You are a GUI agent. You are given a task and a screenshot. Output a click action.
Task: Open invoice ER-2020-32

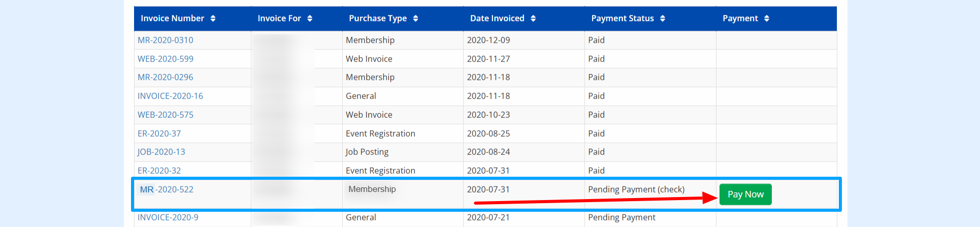[159, 171]
